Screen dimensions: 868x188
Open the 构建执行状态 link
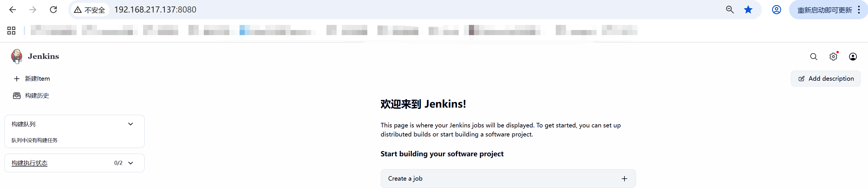point(30,163)
